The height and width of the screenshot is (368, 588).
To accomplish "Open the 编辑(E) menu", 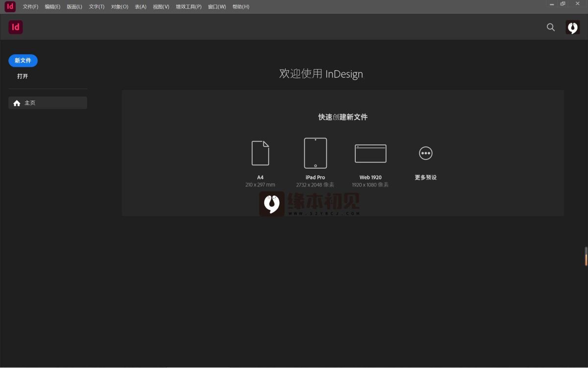I will click(x=52, y=7).
